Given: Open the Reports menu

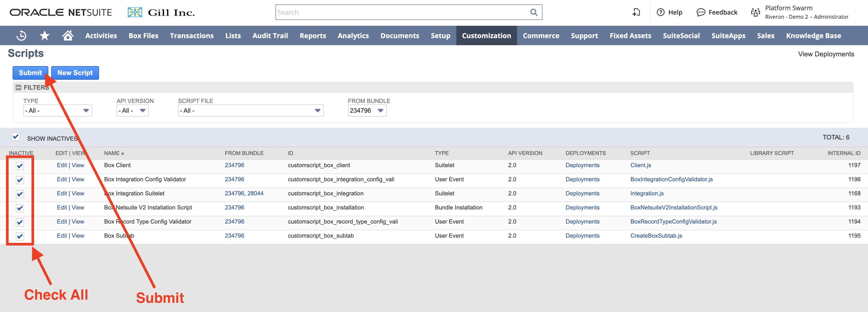Looking at the screenshot, I should point(313,36).
